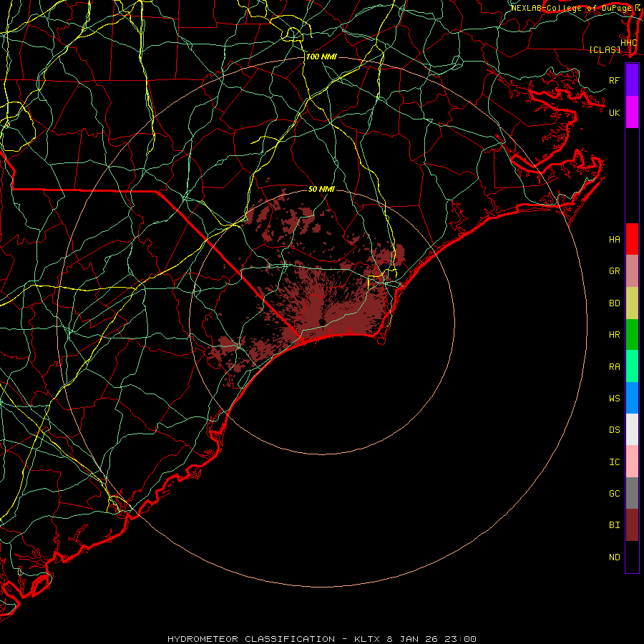Click the BD legend label
The height and width of the screenshot is (644, 644).
pyautogui.click(x=615, y=303)
